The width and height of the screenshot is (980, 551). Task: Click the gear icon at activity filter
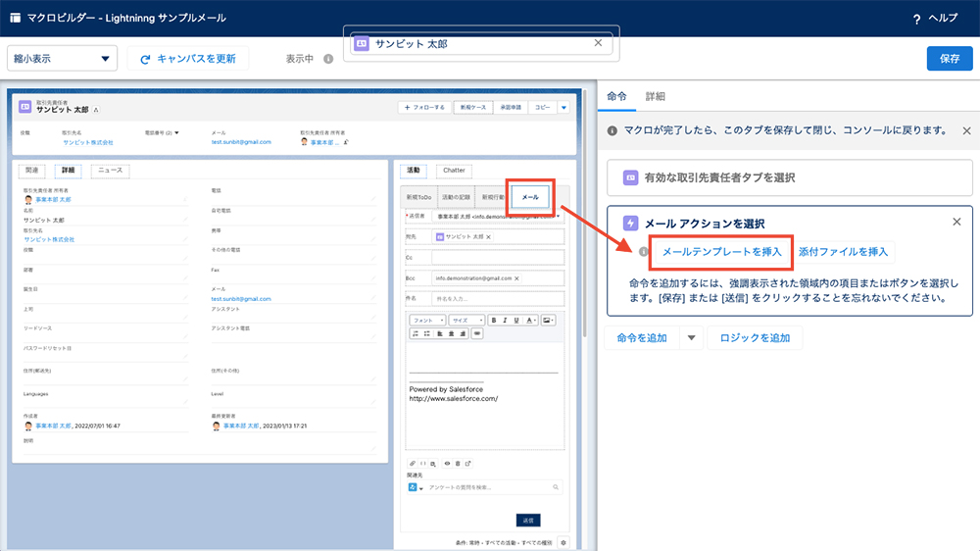pyautogui.click(x=563, y=543)
